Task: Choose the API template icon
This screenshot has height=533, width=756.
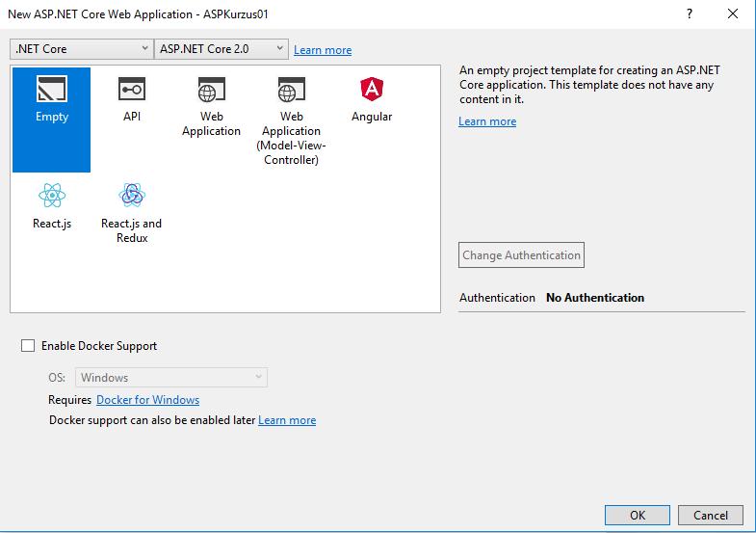Action: coord(132,89)
